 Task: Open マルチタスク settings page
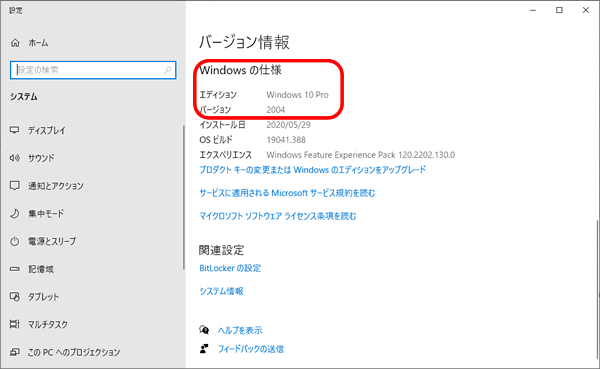point(48,325)
